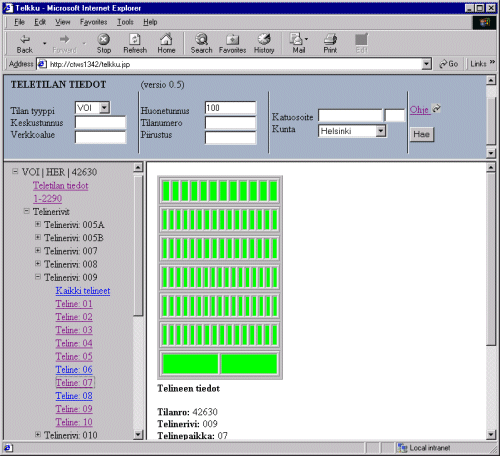Click the Hae search button
500x456 pixels.
[422, 134]
